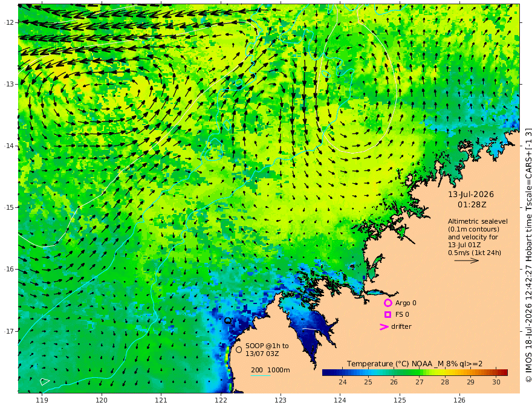This screenshot has height=411, width=532.
Task: Click the 0.5m/s velocity scale arrow
Action: click(x=467, y=261)
